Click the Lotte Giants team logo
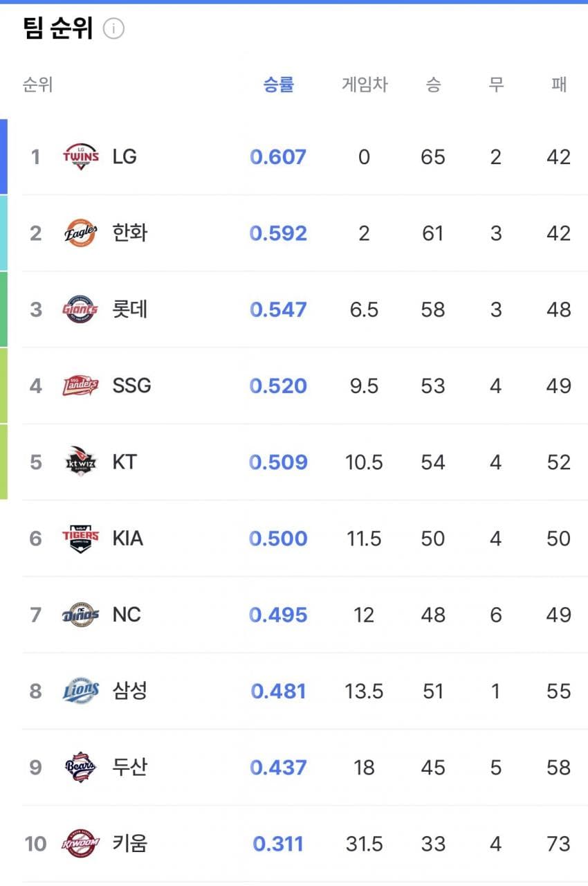 [81, 309]
